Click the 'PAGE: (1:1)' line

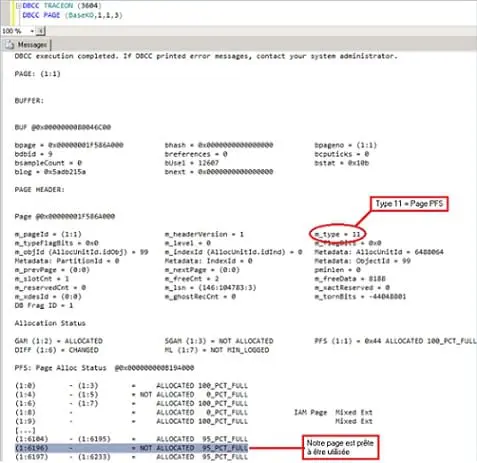point(37,74)
